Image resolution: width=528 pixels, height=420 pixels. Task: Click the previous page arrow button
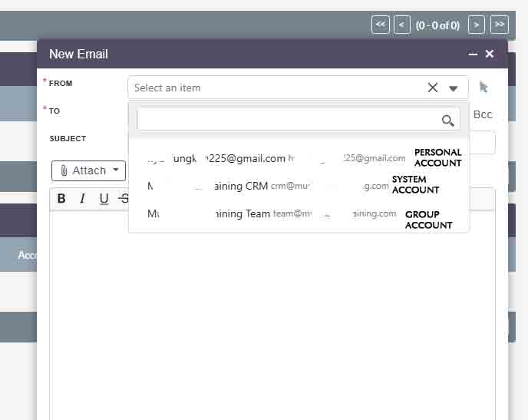click(402, 25)
